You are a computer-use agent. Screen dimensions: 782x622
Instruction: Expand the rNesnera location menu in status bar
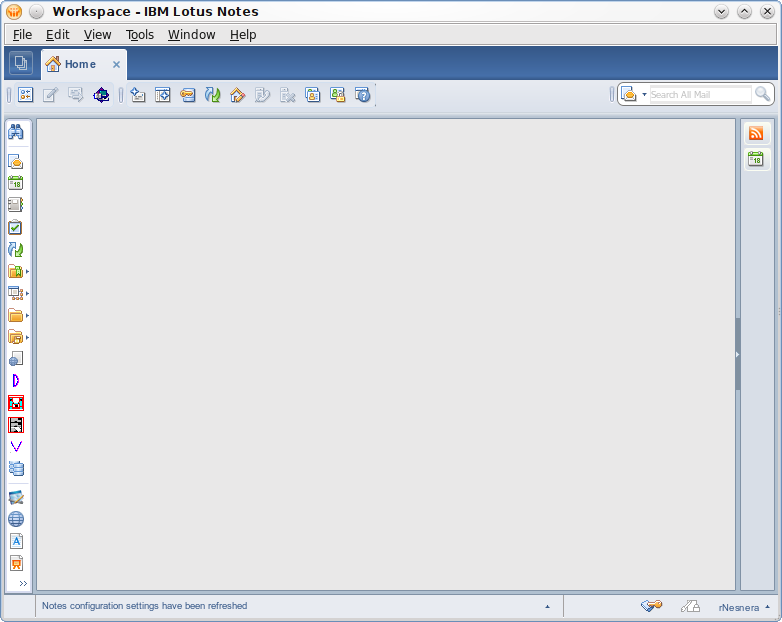coord(767,607)
